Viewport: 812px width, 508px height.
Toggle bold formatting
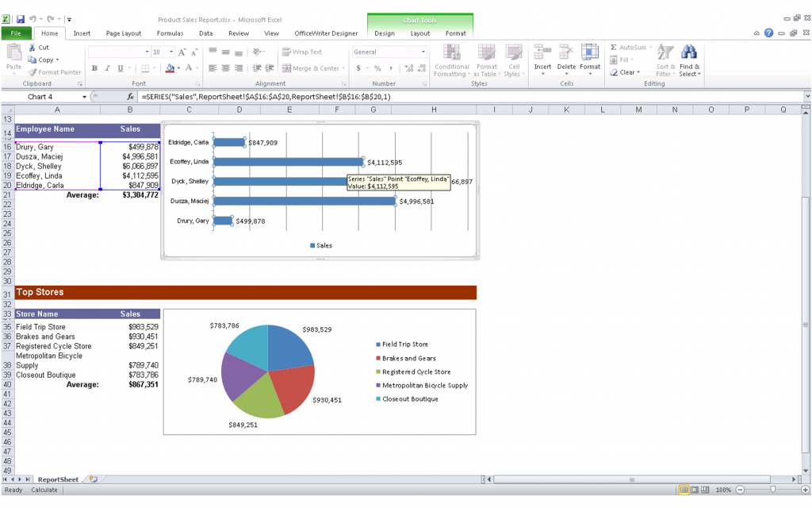(94, 68)
